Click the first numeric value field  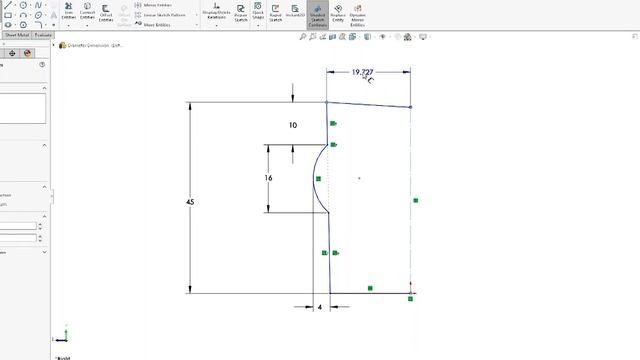coord(18,226)
